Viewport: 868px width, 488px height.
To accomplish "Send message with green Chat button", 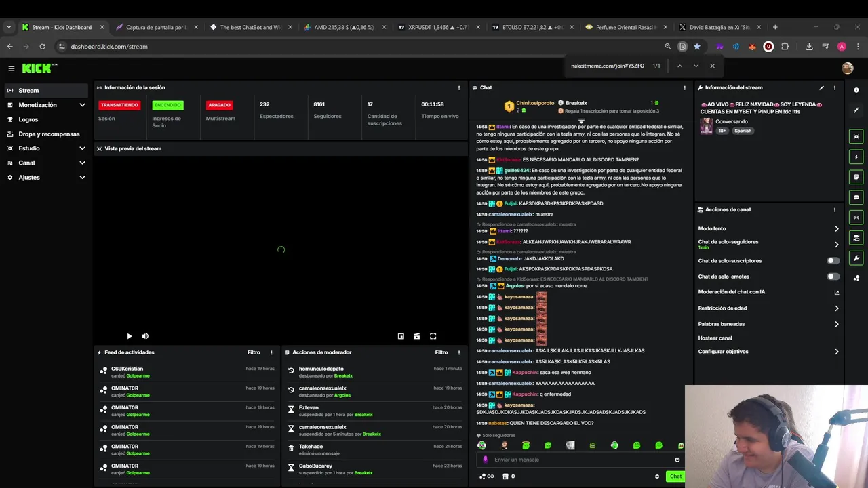I will point(675,476).
